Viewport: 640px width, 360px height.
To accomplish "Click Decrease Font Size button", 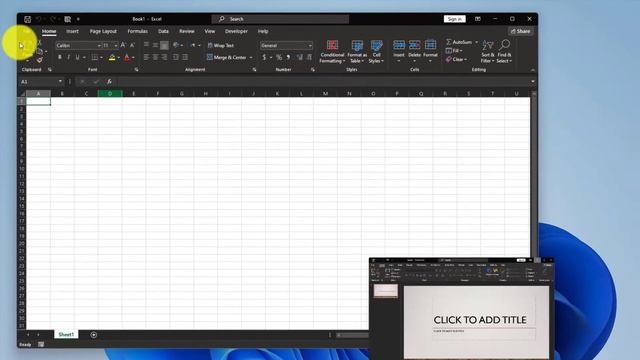I will [132, 45].
